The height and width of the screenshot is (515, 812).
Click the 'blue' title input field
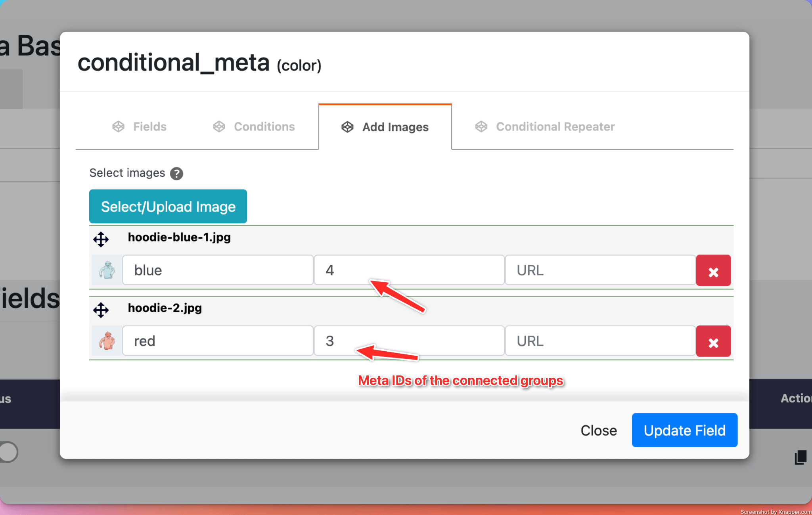tap(218, 270)
